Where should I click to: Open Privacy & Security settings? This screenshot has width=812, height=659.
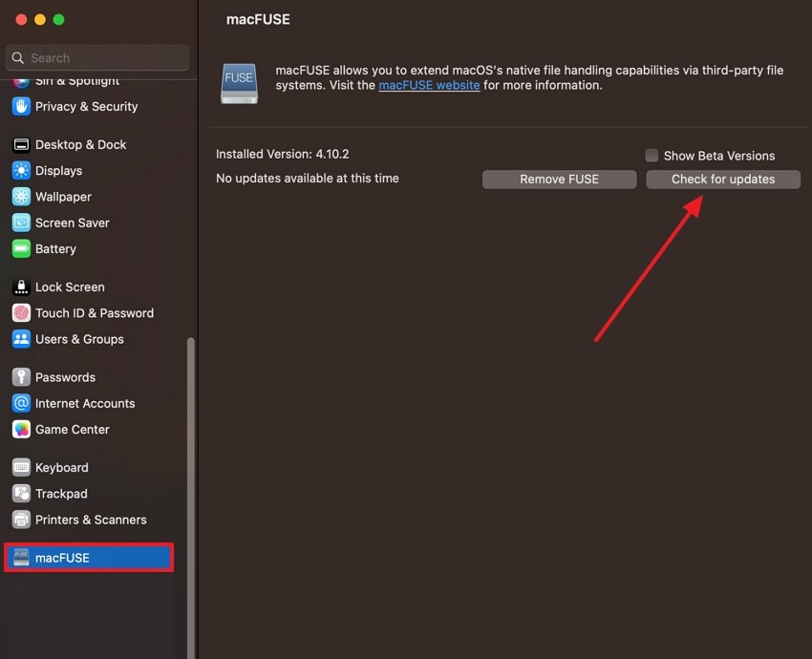coord(87,107)
